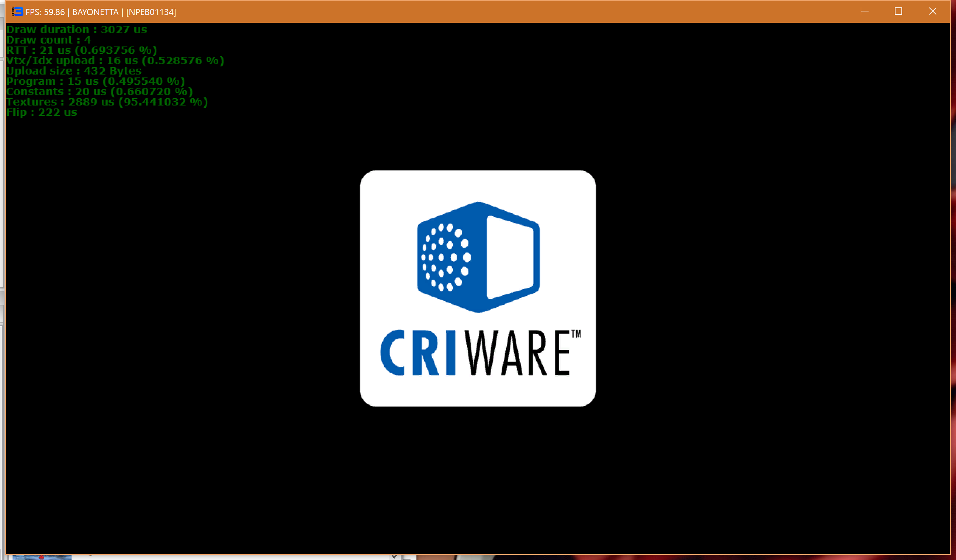The height and width of the screenshot is (560, 956).
Task: Click the NPEB01134 game ID in title
Action: pos(151,12)
